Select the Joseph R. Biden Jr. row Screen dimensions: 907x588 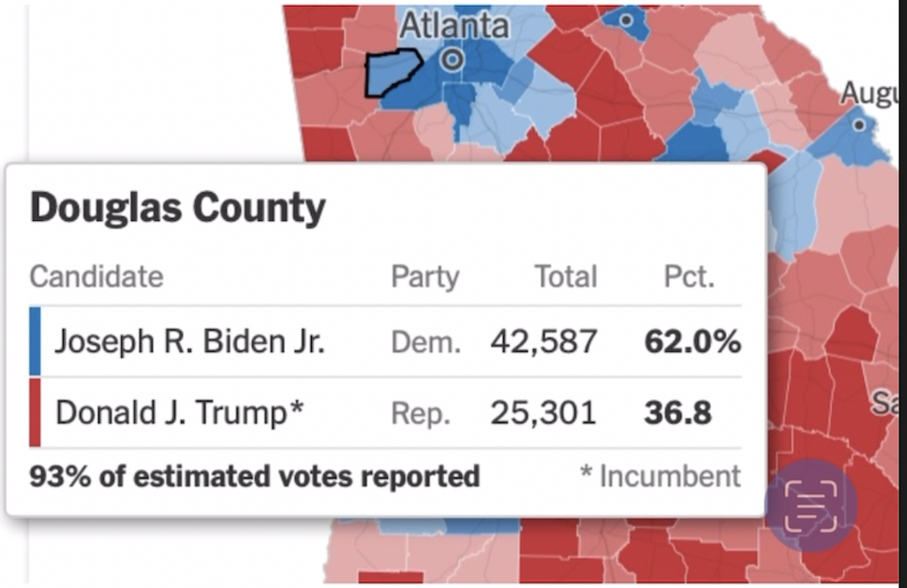pos(384,342)
